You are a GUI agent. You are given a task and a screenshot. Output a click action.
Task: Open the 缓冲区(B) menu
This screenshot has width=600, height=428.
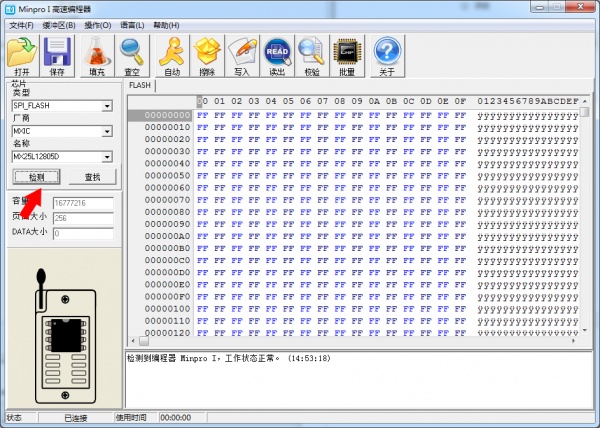pyautogui.click(x=57, y=24)
